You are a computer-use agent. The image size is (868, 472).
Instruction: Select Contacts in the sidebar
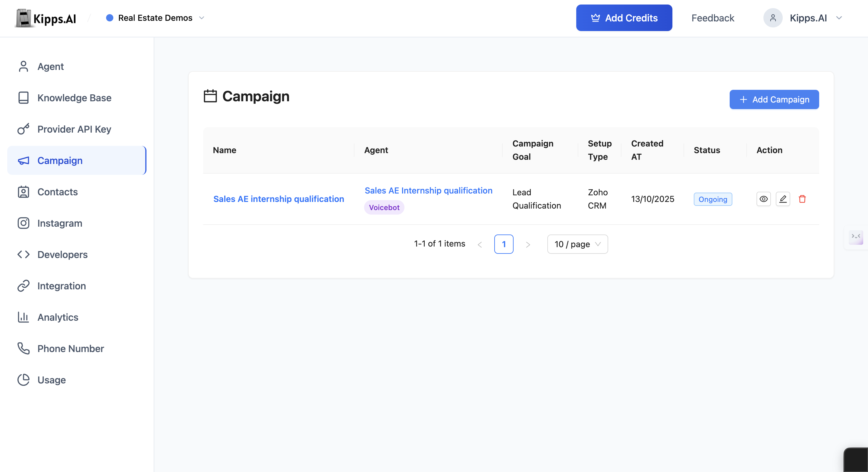tap(58, 192)
